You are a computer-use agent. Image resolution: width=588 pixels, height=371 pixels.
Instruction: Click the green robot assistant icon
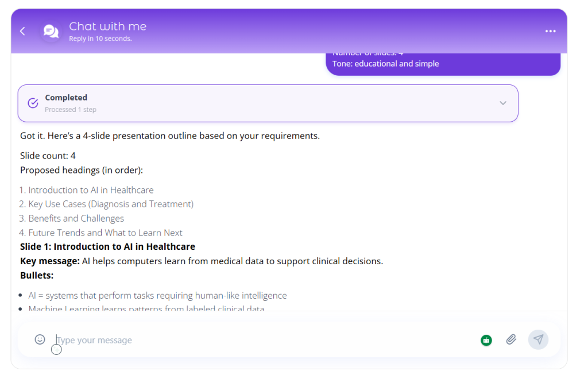tap(486, 340)
